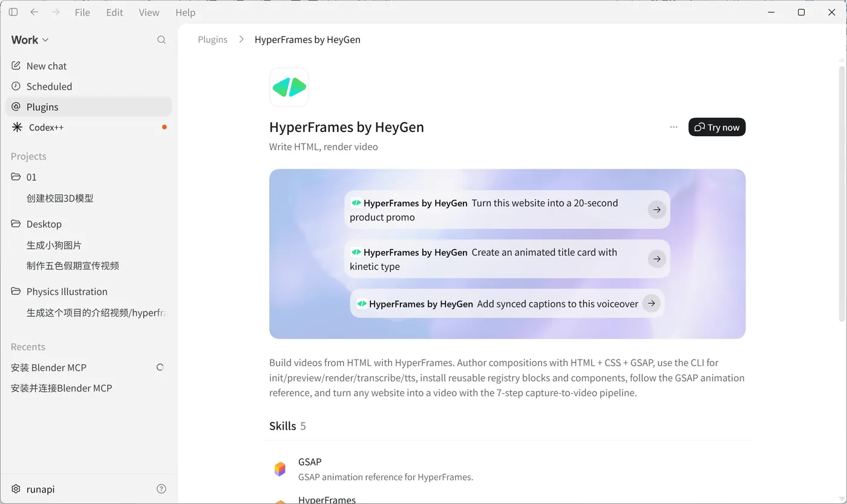Screen dimensions: 847x504
Task: Toggle the sidebar panel icon
Action: pyautogui.click(x=13, y=12)
